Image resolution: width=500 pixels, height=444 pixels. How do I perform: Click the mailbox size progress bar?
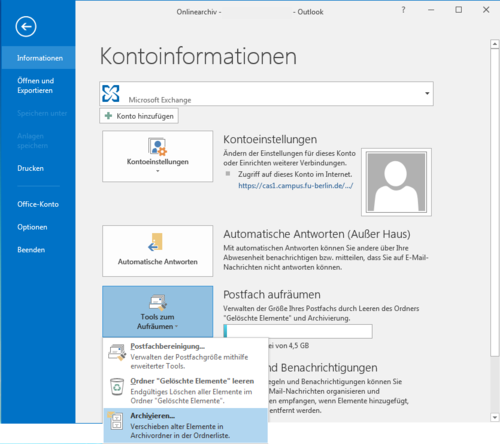coord(298,331)
